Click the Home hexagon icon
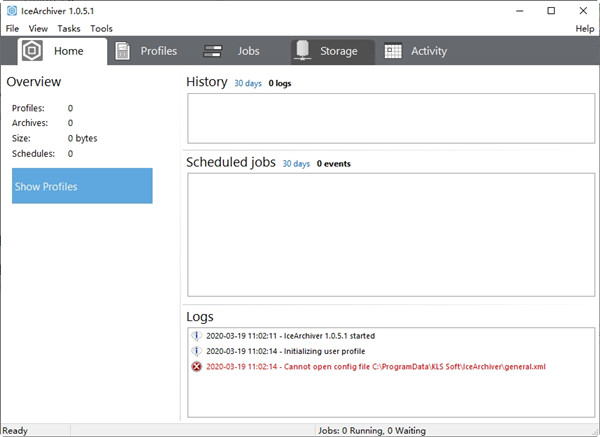Viewport: 600px width, 437px height. coord(32,51)
